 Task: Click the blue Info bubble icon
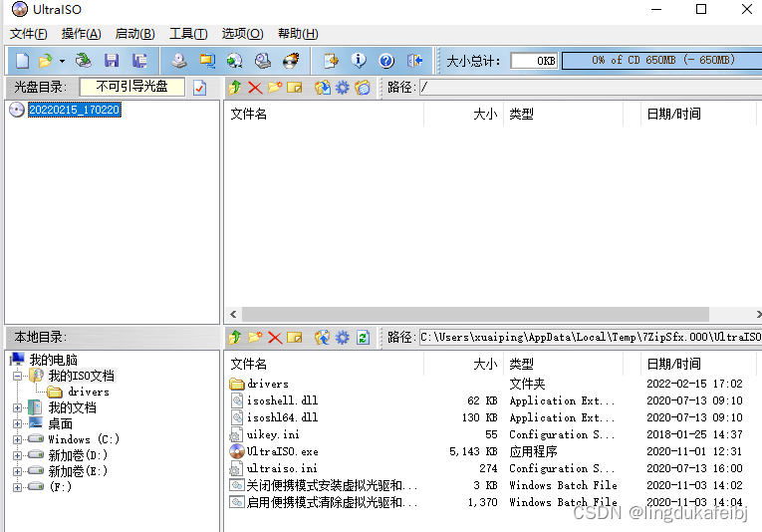[x=359, y=61]
